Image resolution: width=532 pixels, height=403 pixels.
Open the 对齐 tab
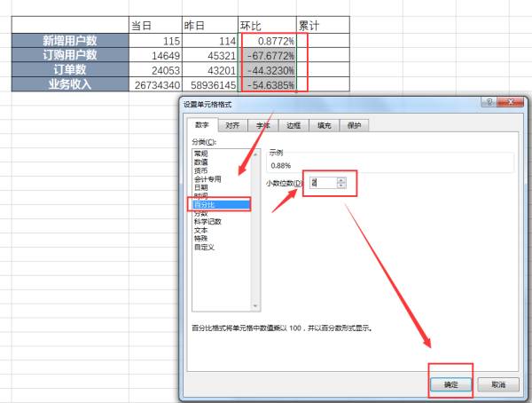tap(232, 126)
